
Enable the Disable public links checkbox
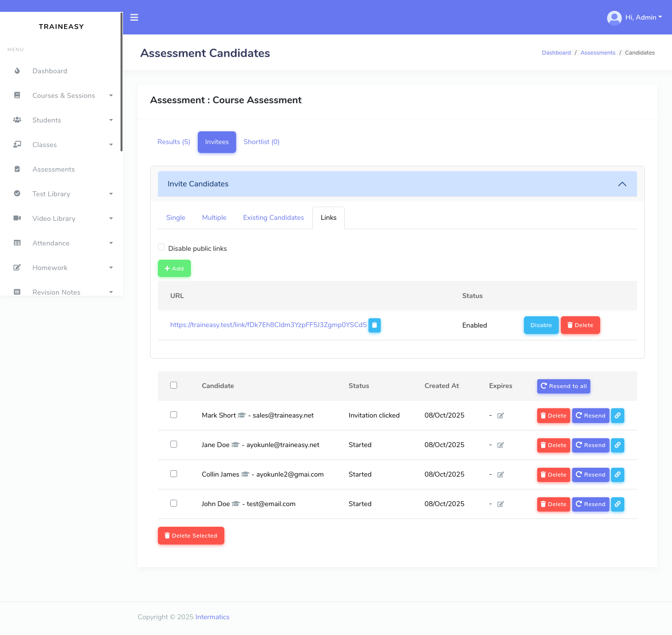(161, 247)
